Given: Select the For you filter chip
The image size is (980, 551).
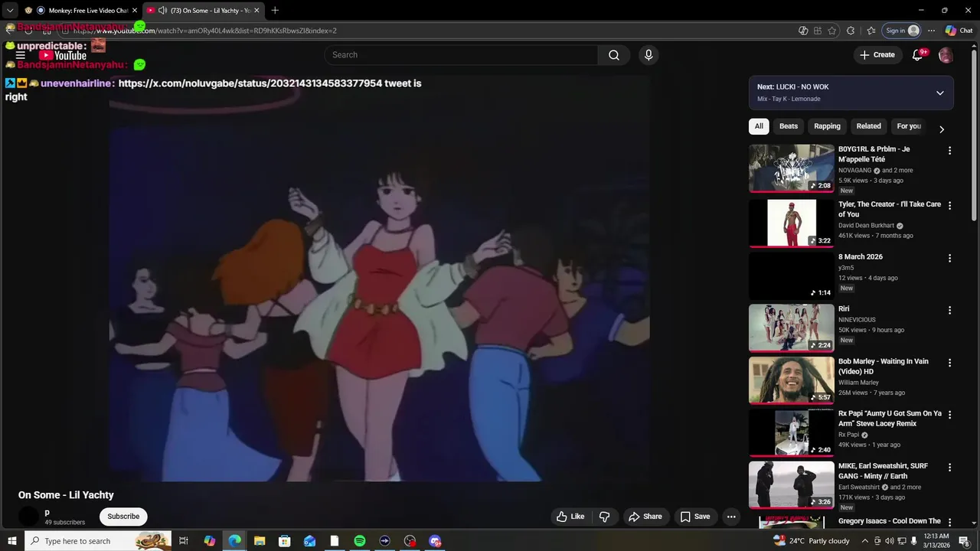Looking at the screenshot, I should click(909, 126).
